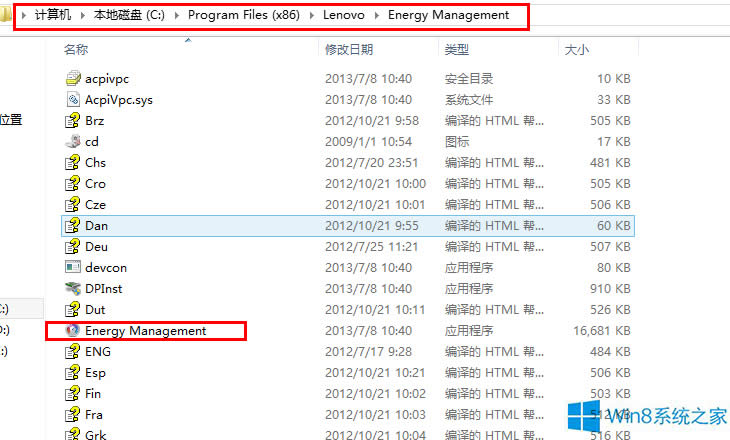Go to 计算机 in address bar
The width and height of the screenshot is (730, 440).
pos(53,15)
